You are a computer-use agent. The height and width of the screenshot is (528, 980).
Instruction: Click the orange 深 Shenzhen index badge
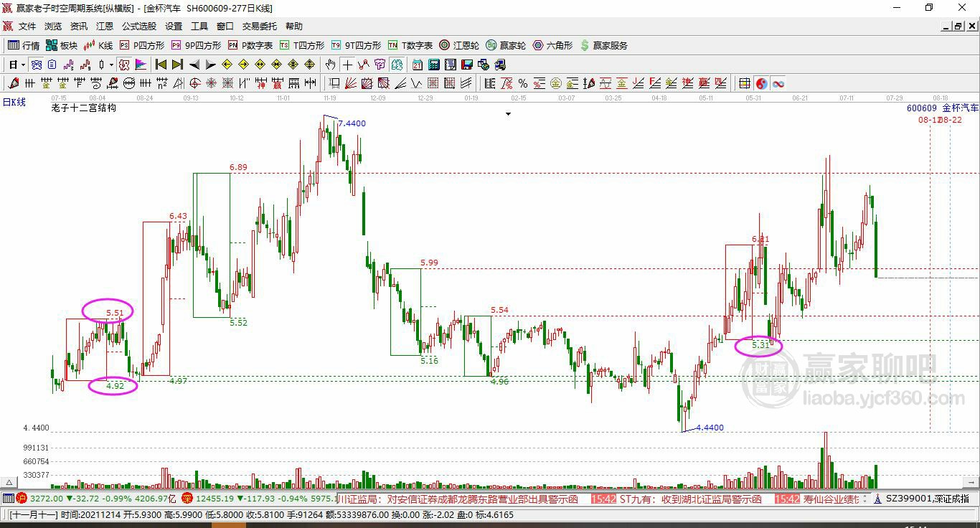tap(187, 498)
